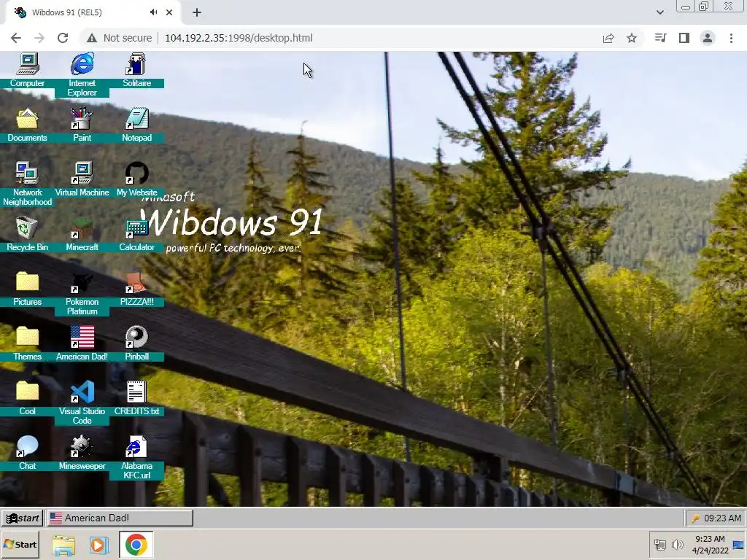
Task: Open Chrome media controls icon
Action: pyautogui.click(x=660, y=38)
